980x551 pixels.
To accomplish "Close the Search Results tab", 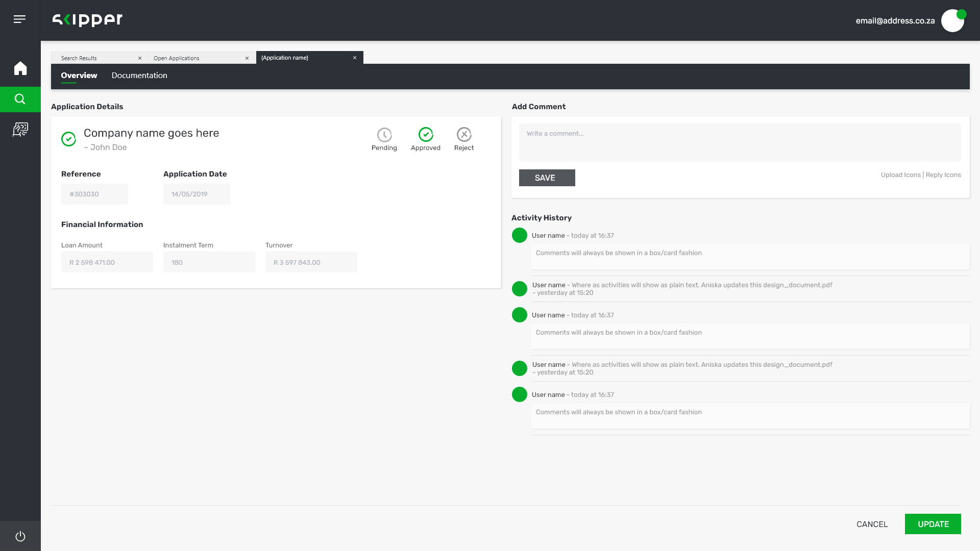I will pos(140,58).
